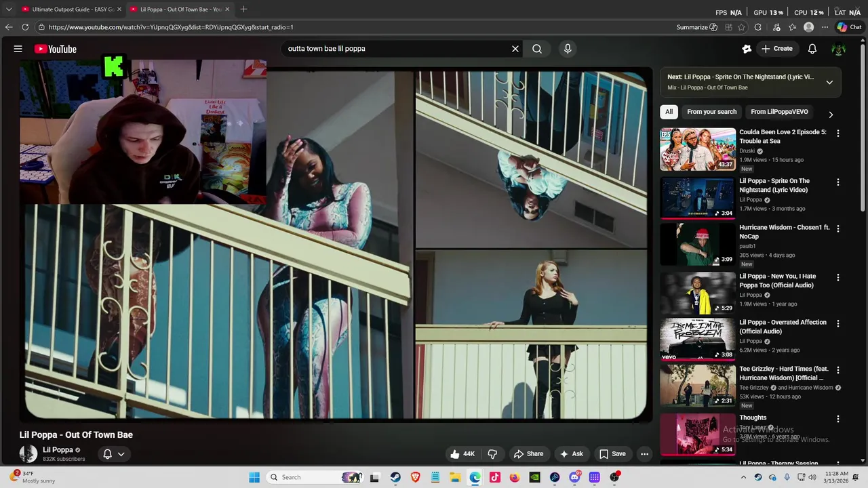Expand the Mix playlist panel chevron
Image resolution: width=868 pixels, height=488 pixels.
click(x=829, y=82)
